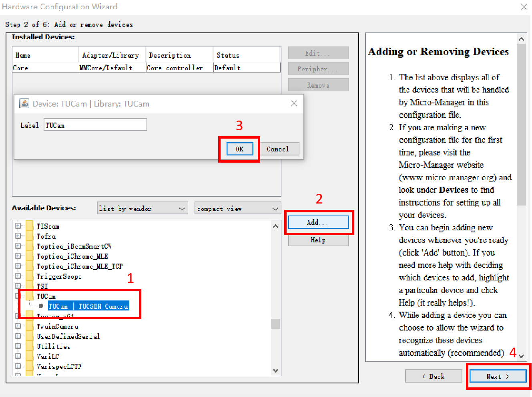Viewport: 532px width, 397px height.
Task: Click the device bullet icon beside TUCam | TUCSEN Camera
Action: coord(41,306)
